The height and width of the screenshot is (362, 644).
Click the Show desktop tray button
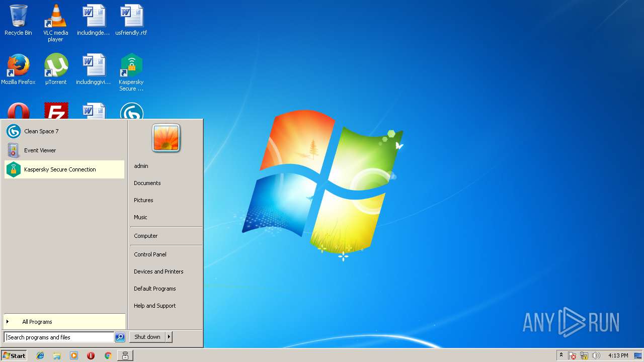tap(638, 355)
